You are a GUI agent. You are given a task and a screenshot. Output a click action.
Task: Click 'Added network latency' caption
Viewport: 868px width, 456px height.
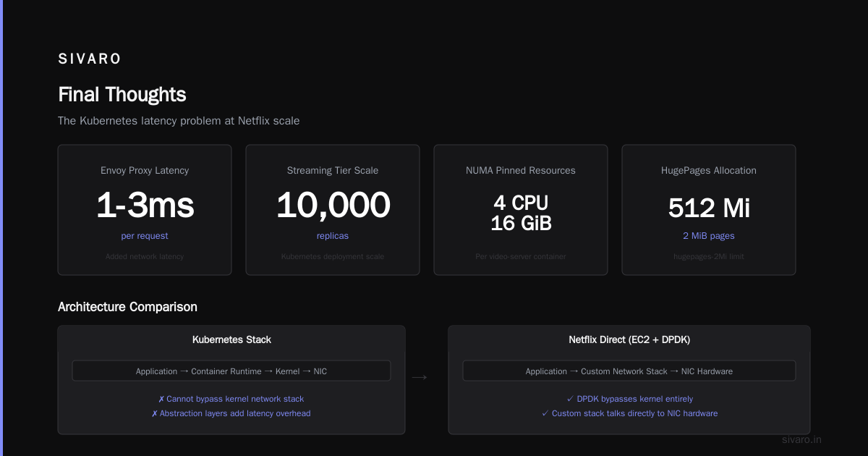145,256
